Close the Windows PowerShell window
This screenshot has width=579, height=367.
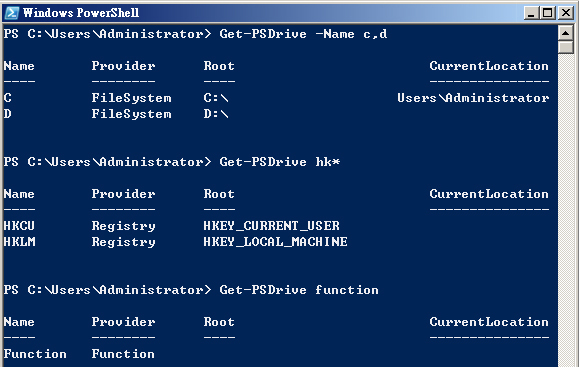[566, 13]
